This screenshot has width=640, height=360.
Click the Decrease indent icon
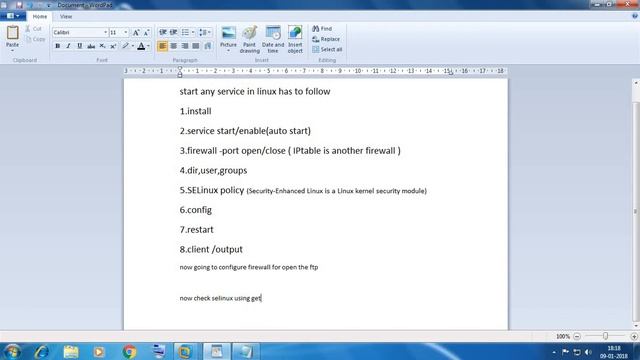[x=162, y=32]
